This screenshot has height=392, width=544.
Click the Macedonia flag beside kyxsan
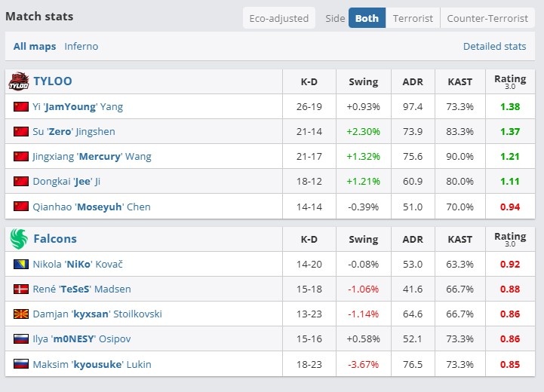point(21,314)
